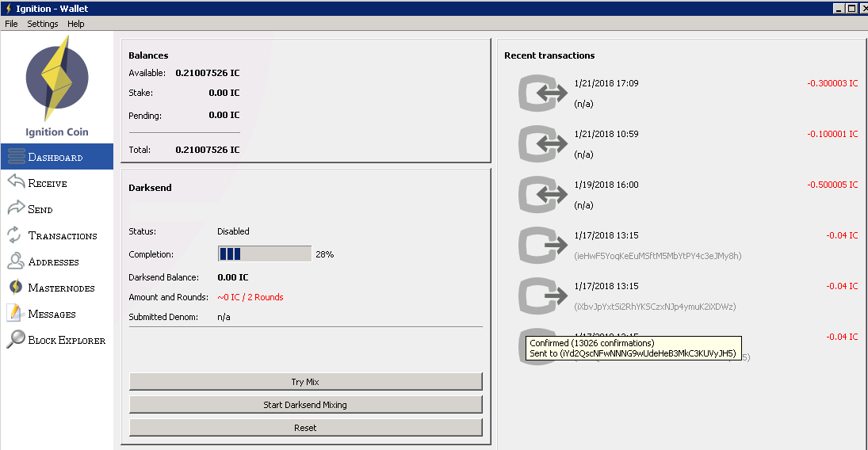868x450 pixels.
Task: Click Start Darksend Mixing button
Action: 305,405
